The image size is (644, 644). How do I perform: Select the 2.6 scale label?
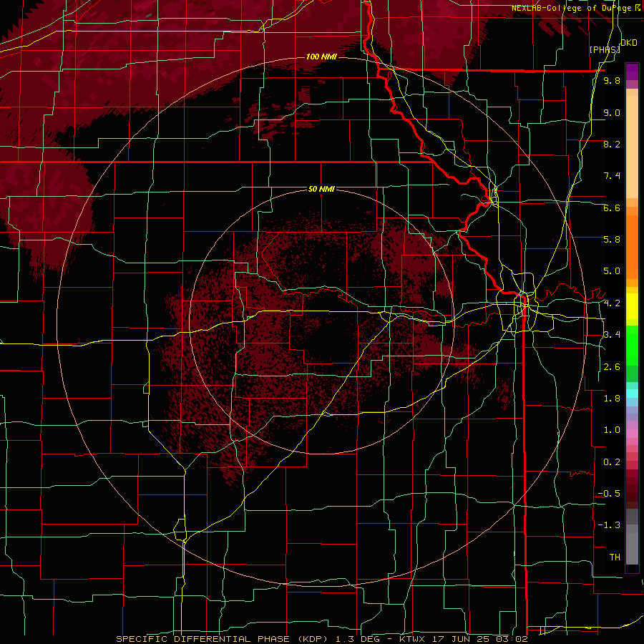pos(612,367)
